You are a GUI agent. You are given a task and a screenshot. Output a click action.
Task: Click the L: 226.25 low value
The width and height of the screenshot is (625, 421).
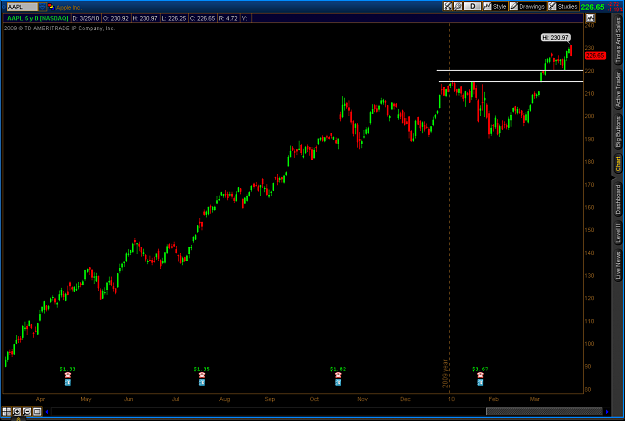(174, 18)
